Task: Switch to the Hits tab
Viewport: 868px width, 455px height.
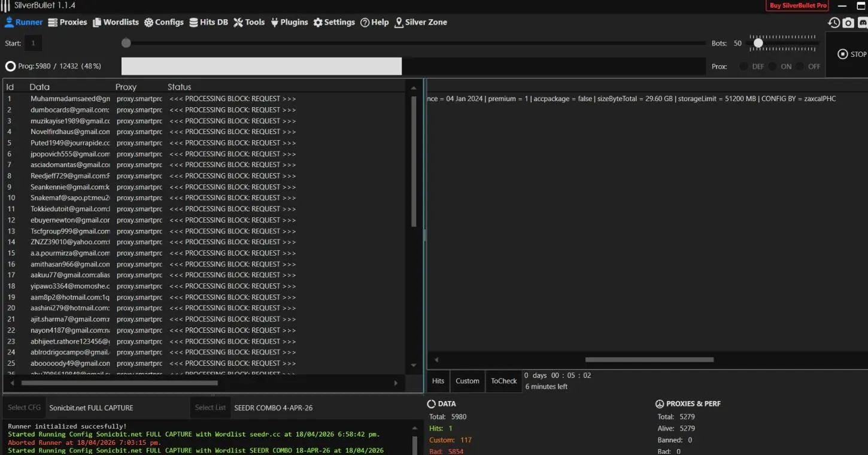Action: coord(438,381)
